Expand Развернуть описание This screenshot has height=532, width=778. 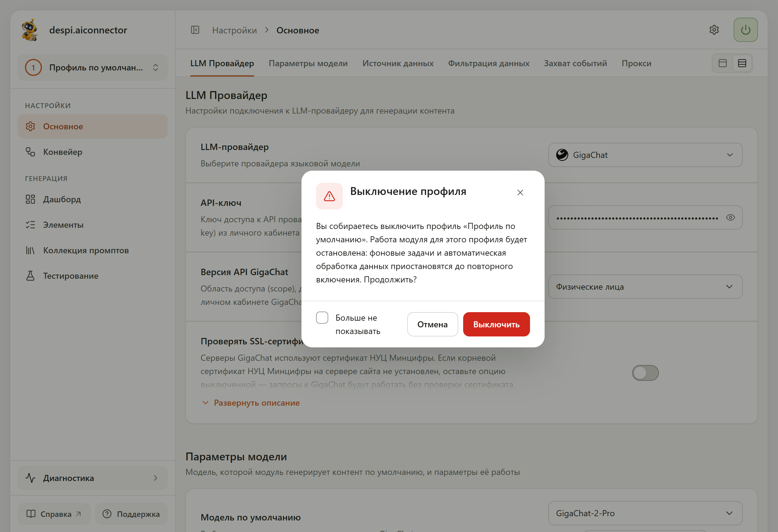click(x=251, y=403)
